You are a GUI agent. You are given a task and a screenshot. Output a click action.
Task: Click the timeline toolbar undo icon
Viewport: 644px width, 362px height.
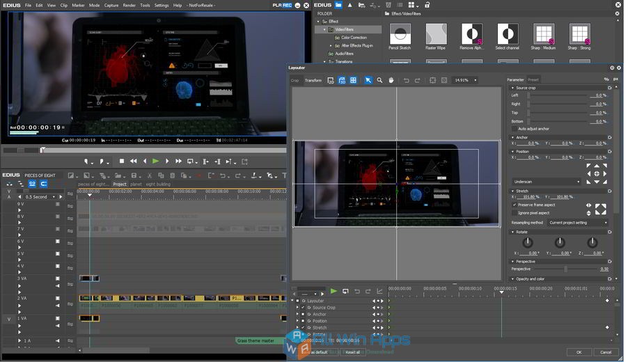[223, 175]
